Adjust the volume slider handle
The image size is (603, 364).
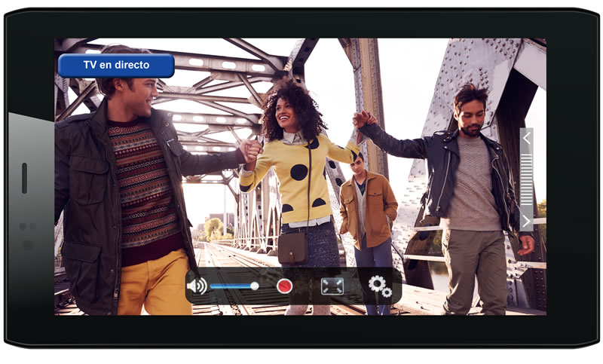(254, 286)
